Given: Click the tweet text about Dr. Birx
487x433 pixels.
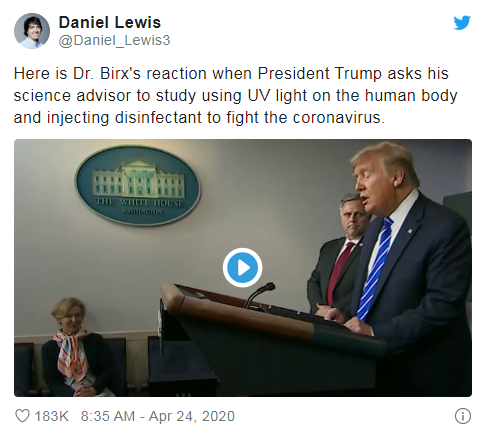Looking at the screenshot, I should [235, 95].
